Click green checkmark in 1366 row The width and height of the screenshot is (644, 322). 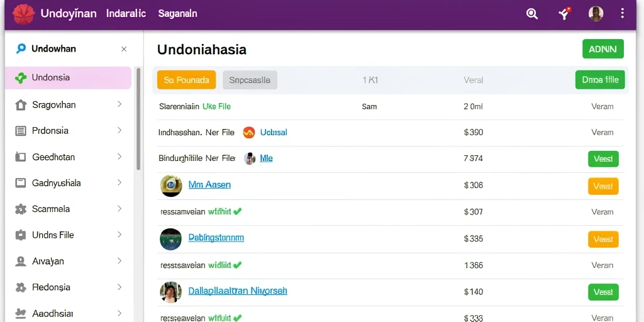click(237, 265)
